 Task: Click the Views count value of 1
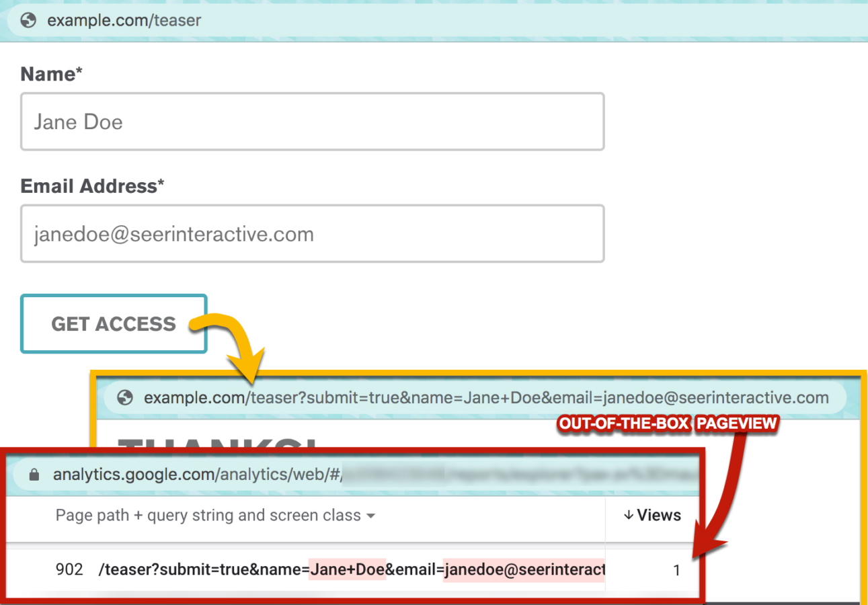[676, 571]
